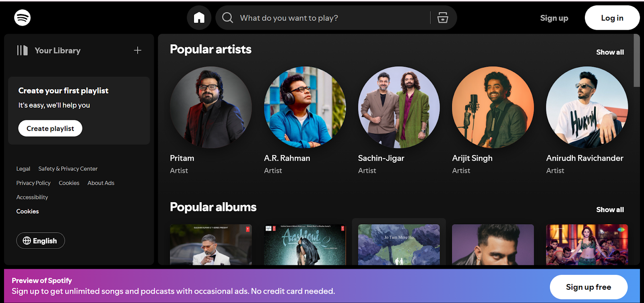Select A.R. Rahman artist photo

pos(305,107)
